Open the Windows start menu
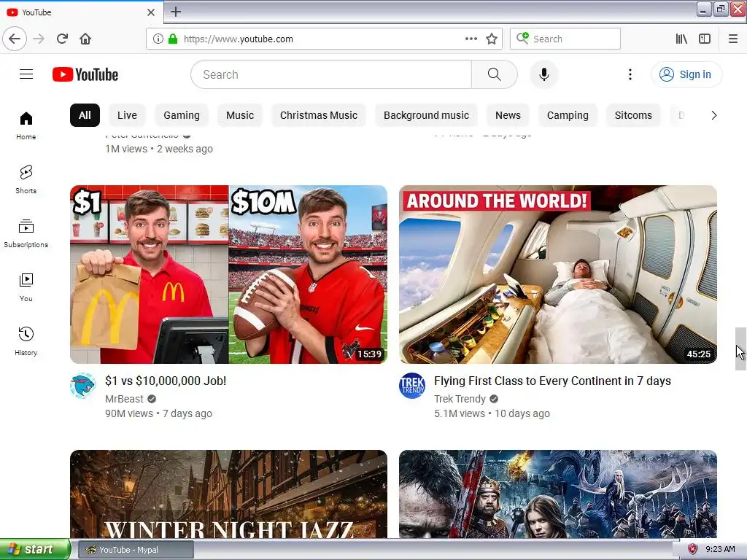 click(35, 549)
